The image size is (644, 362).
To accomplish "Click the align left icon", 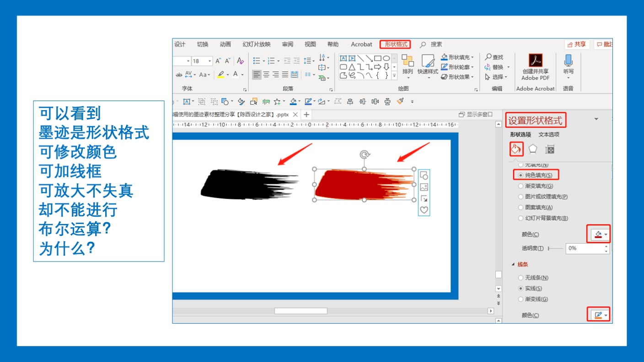I will coord(257,75).
